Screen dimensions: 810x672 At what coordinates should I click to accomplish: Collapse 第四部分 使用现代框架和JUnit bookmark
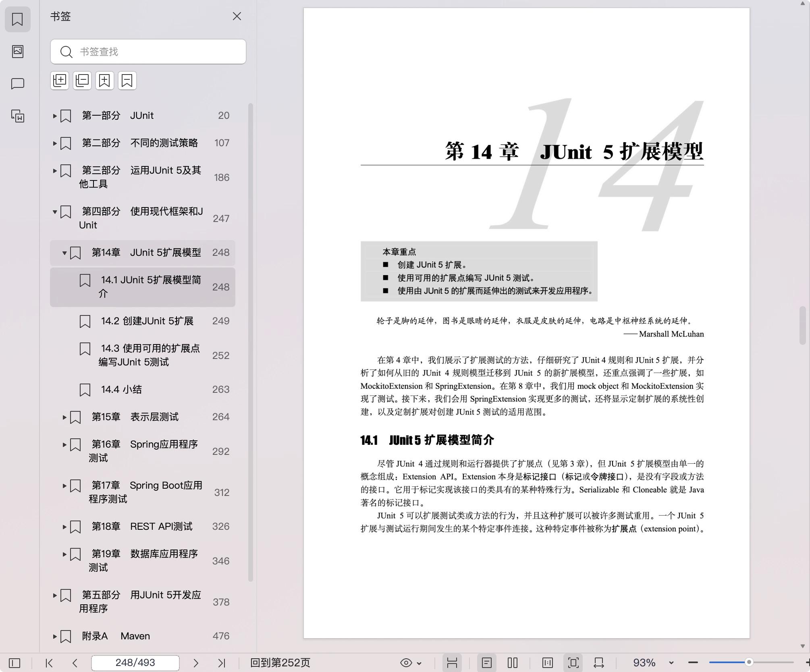[x=55, y=212]
